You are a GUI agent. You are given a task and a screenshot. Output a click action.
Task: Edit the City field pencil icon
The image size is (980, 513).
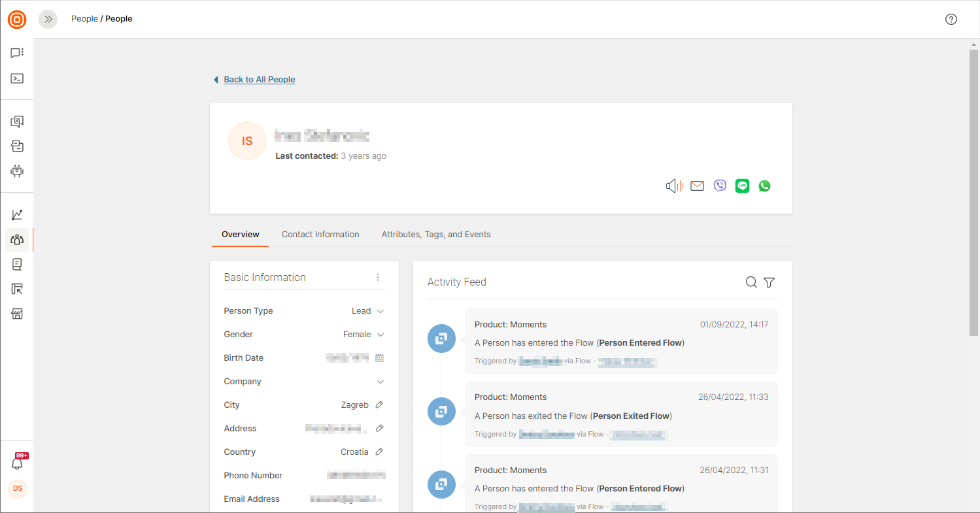pos(379,405)
